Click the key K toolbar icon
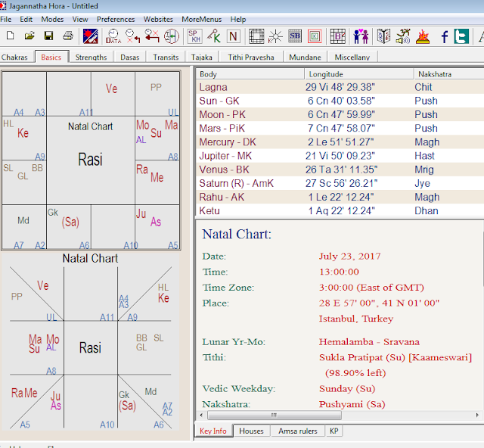Image resolution: width=484 pixels, height=448 pixels. (214, 36)
